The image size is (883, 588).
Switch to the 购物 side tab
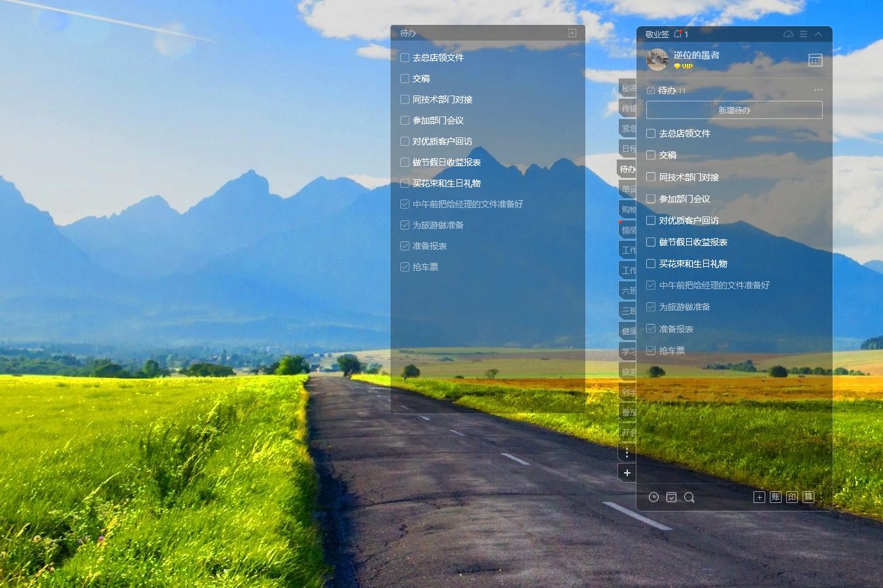tap(628, 209)
